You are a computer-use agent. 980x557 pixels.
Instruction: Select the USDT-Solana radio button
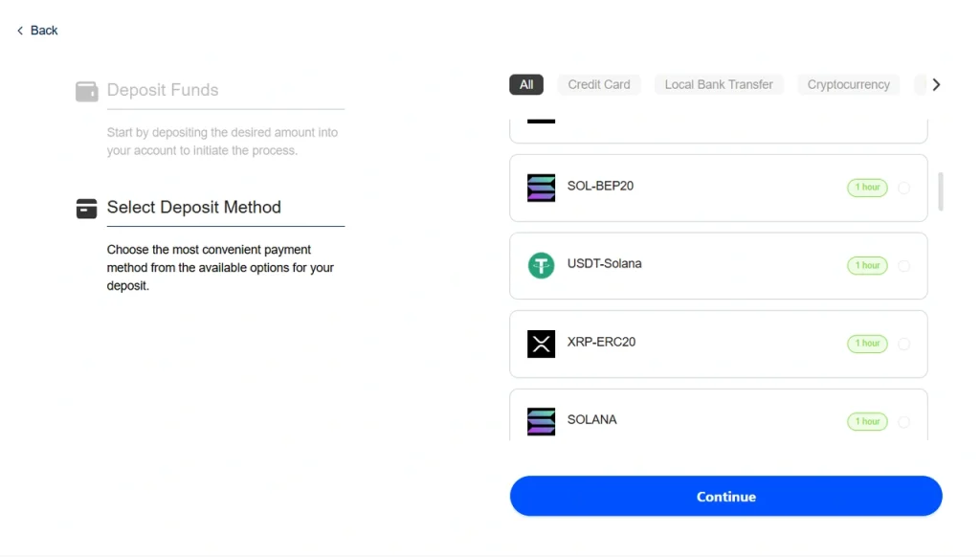[x=903, y=266]
